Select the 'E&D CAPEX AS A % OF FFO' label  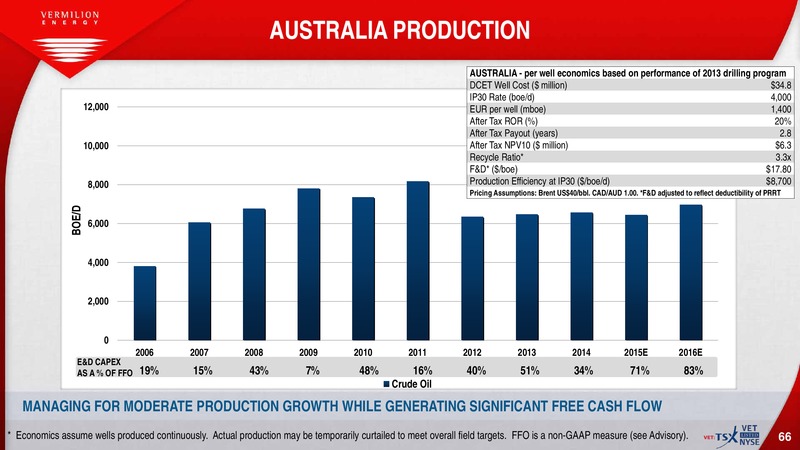click(104, 367)
